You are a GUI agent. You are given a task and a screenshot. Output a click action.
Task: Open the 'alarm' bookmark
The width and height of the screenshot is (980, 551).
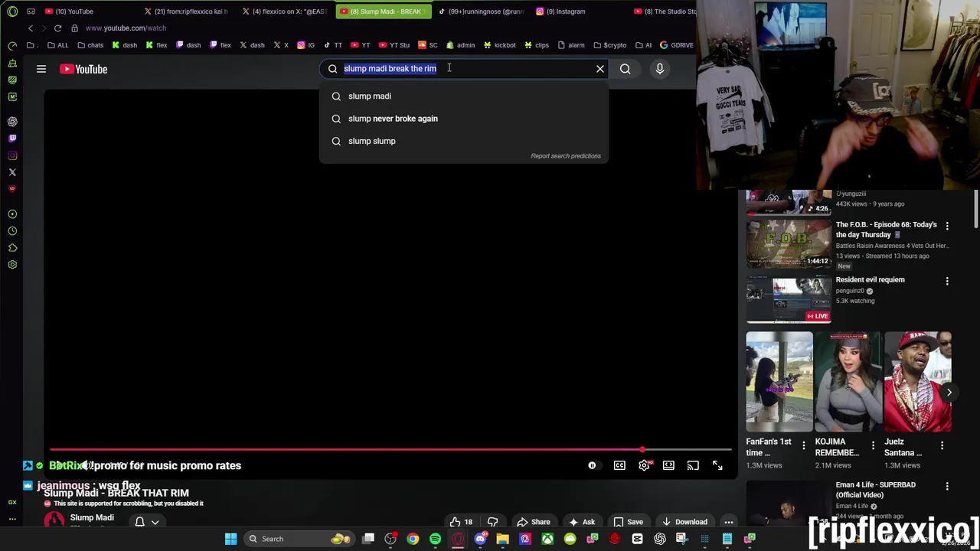coord(571,45)
